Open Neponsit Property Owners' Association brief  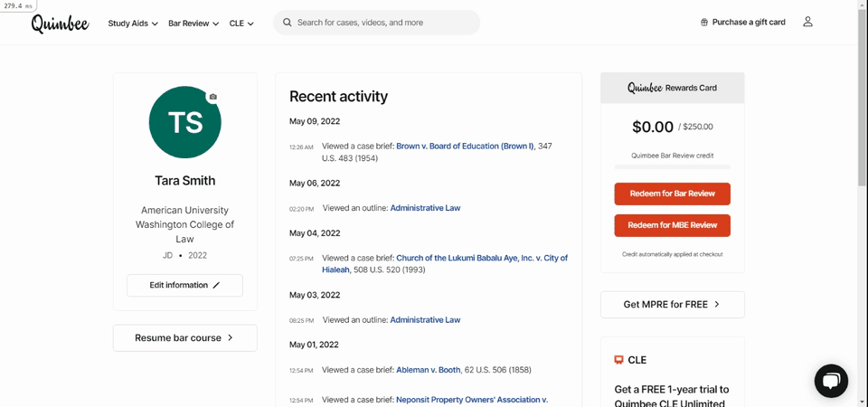point(472,400)
